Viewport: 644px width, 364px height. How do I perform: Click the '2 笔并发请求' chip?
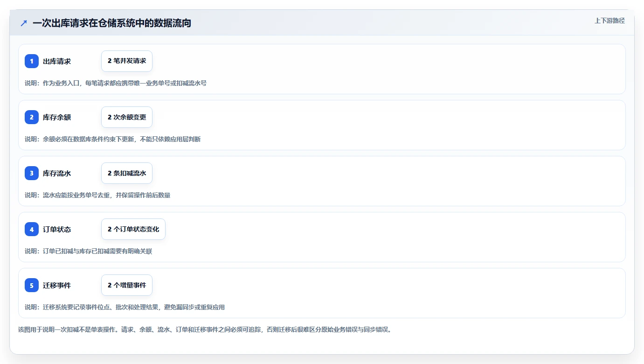click(x=127, y=61)
